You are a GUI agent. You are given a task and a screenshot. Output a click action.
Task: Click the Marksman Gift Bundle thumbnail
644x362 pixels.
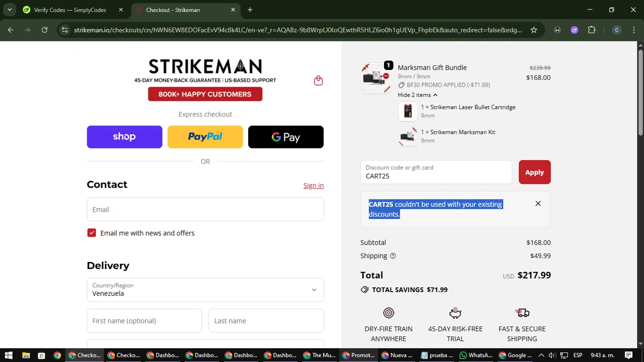(376, 78)
